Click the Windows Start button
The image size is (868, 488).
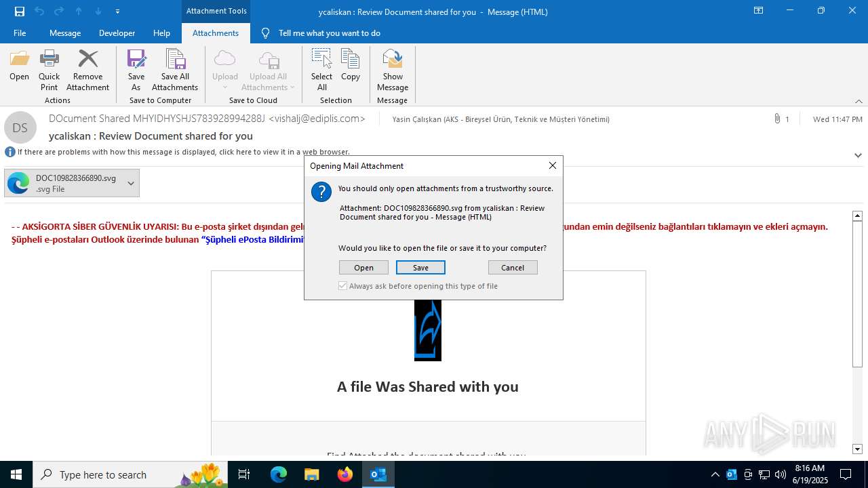point(16,474)
